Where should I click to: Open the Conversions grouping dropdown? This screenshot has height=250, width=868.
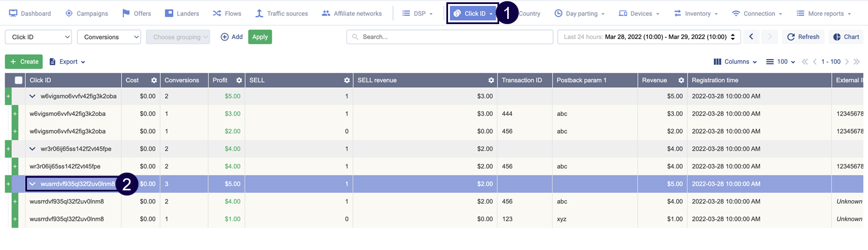coord(109,37)
